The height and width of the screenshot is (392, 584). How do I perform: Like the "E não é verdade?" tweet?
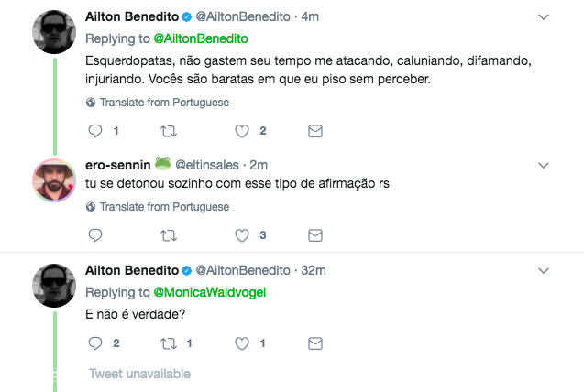(242, 343)
